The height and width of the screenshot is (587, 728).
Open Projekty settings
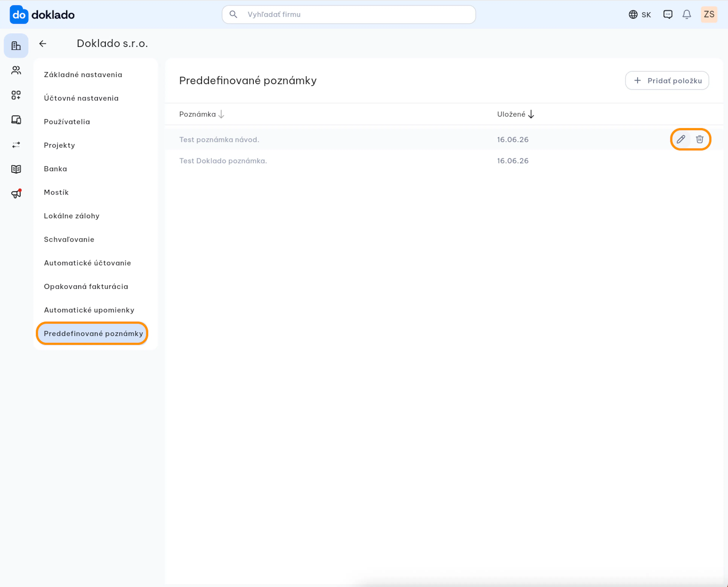60,145
